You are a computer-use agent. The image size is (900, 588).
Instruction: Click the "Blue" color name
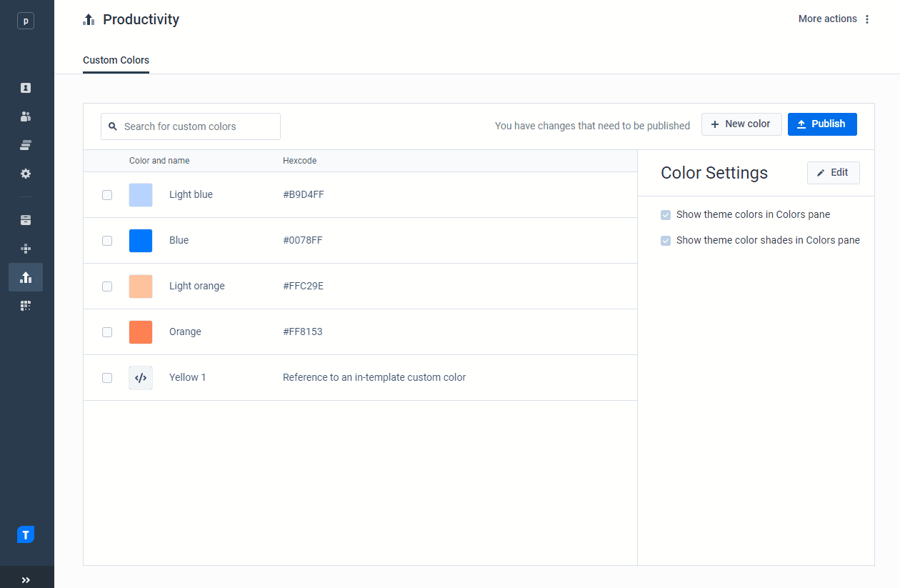tap(179, 241)
